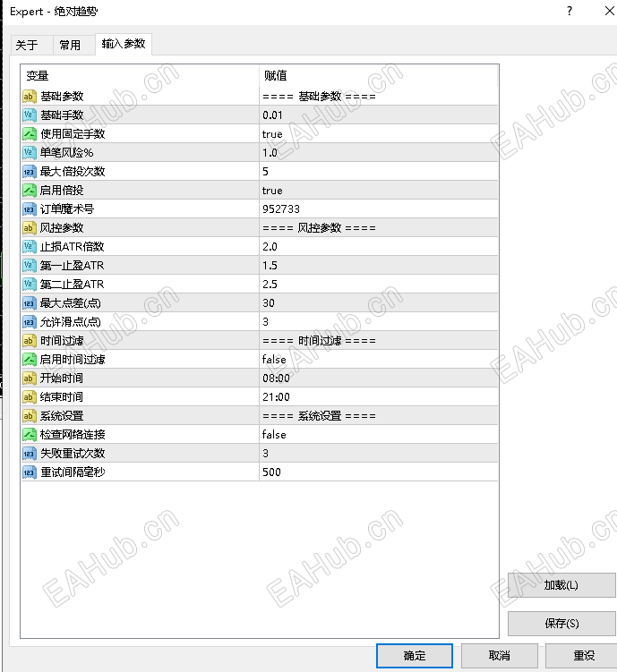This screenshot has height=672, width=617.
Task: Open the true value for 使用固定手数
Action: click(x=379, y=134)
